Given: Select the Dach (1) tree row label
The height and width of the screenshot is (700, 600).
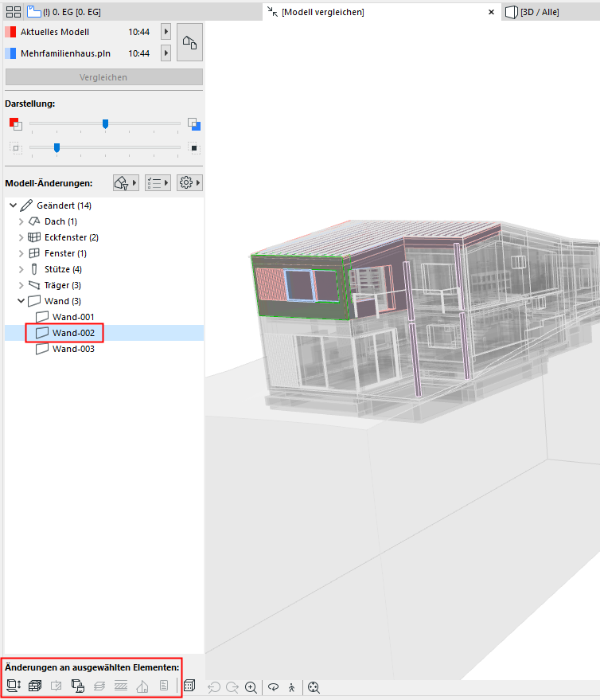Looking at the screenshot, I should pyautogui.click(x=60, y=221).
